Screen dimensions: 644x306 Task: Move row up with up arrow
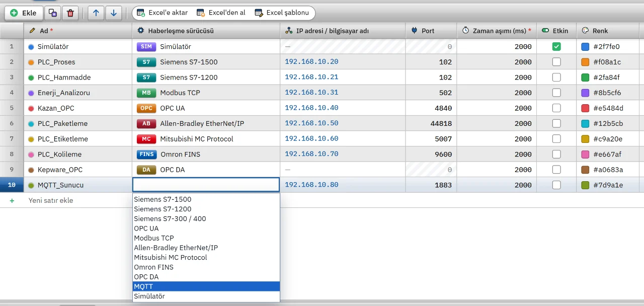pyautogui.click(x=96, y=13)
